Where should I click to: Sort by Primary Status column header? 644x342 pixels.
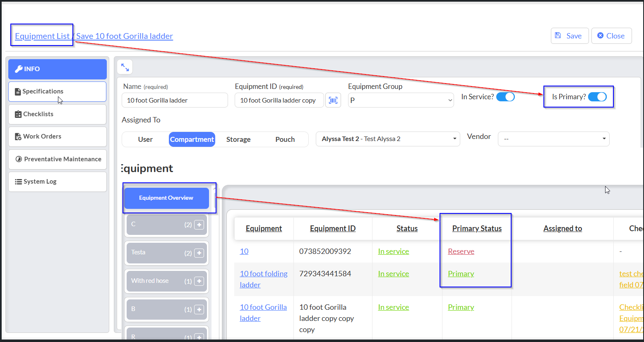coord(477,228)
